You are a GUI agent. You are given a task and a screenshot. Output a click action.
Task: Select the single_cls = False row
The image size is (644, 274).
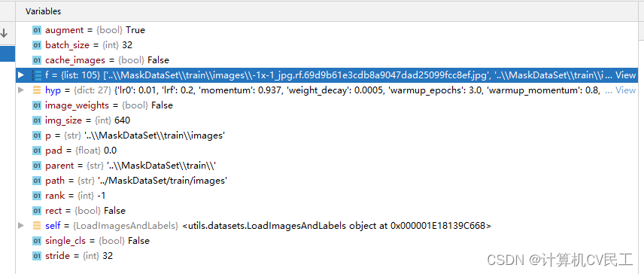[327, 241]
